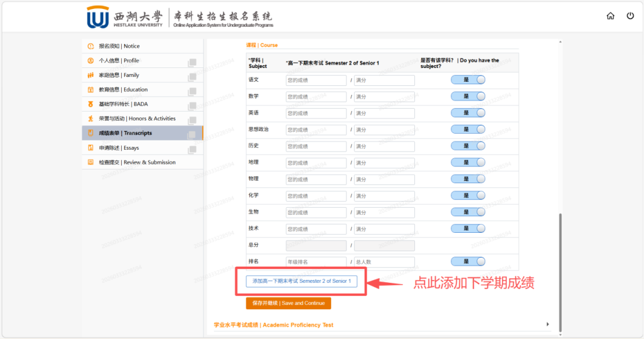Toggle the 排名 ranking switch

click(467, 261)
